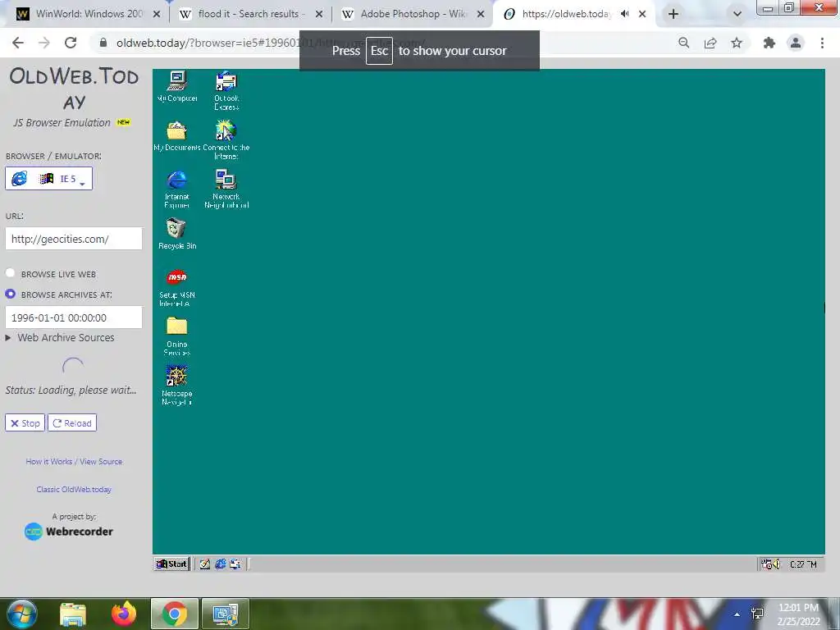Open Windows Explorer from host taskbar
Screen dimensions: 840x630
pyautogui.click(x=73, y=614)
